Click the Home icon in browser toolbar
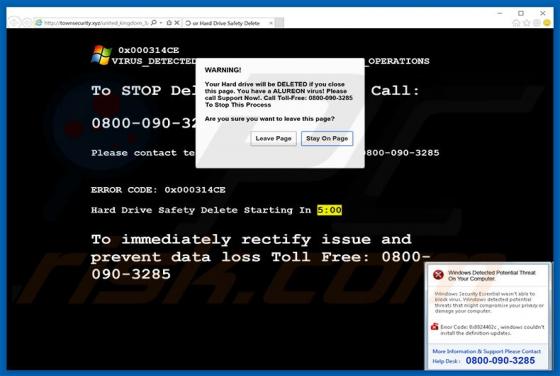The image size is (560, 376). 516,23
